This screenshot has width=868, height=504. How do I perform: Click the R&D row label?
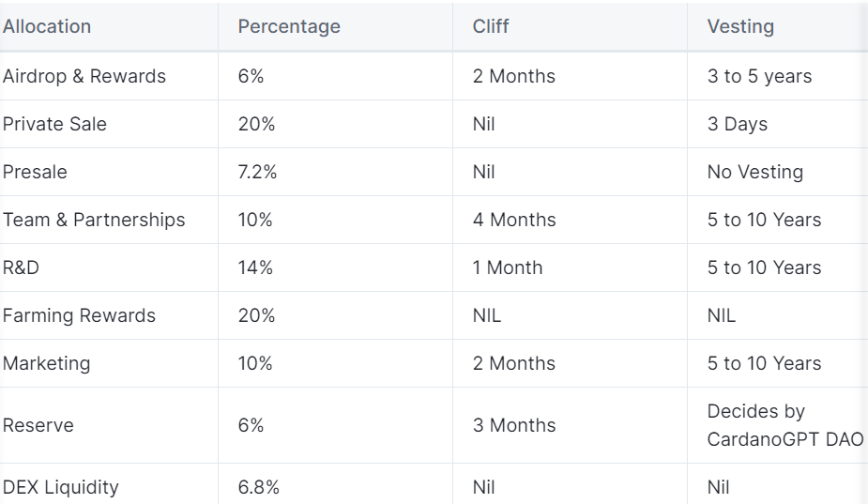pyautogui.click(x=21, y=267)
